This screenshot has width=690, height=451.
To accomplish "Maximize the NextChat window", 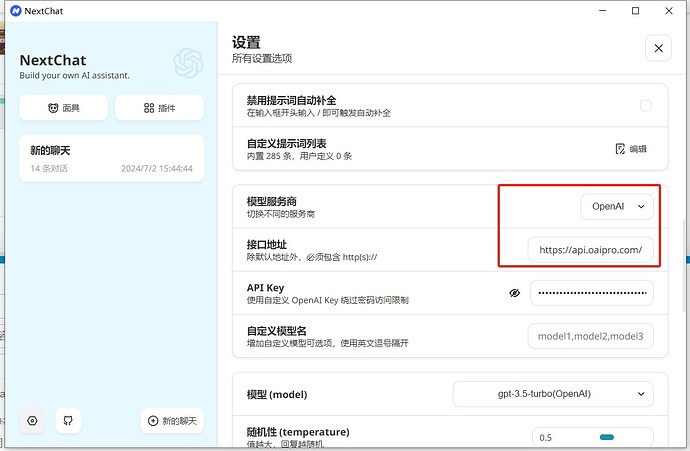I will [635, 11].
